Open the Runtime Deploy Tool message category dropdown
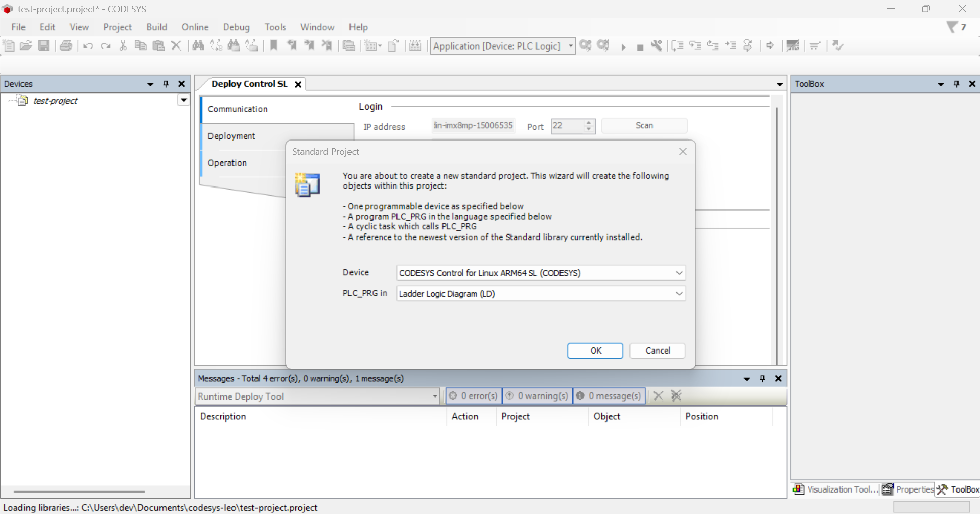This screenshot has width=980, height=514. (435, 396)
